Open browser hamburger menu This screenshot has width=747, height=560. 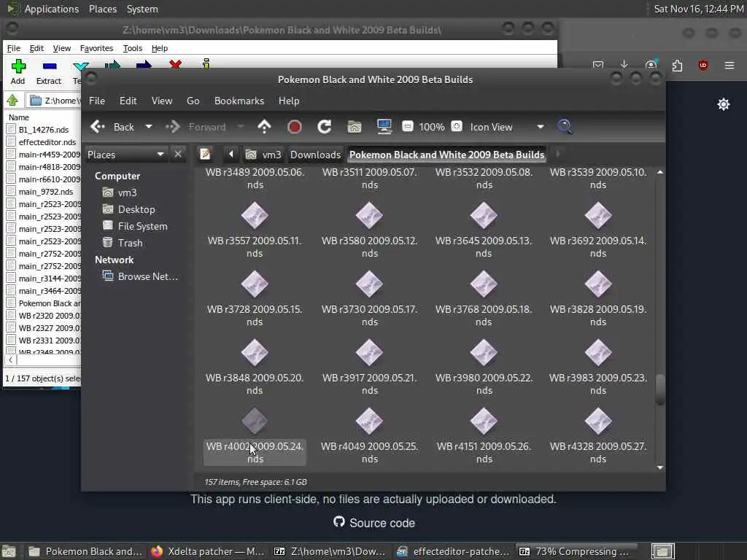point(729,65)
